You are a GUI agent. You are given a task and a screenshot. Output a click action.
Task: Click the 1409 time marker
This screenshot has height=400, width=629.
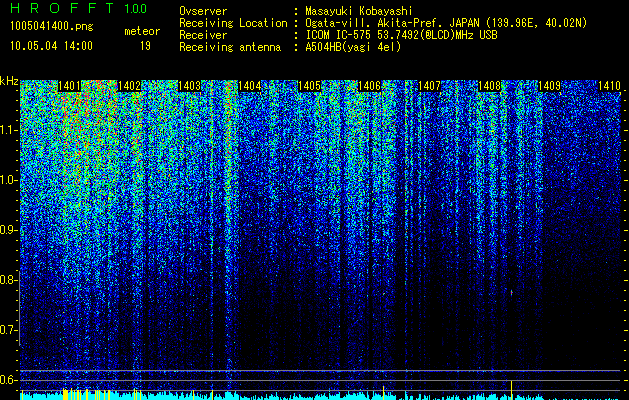pyautogui.click(x=549, y=86)
